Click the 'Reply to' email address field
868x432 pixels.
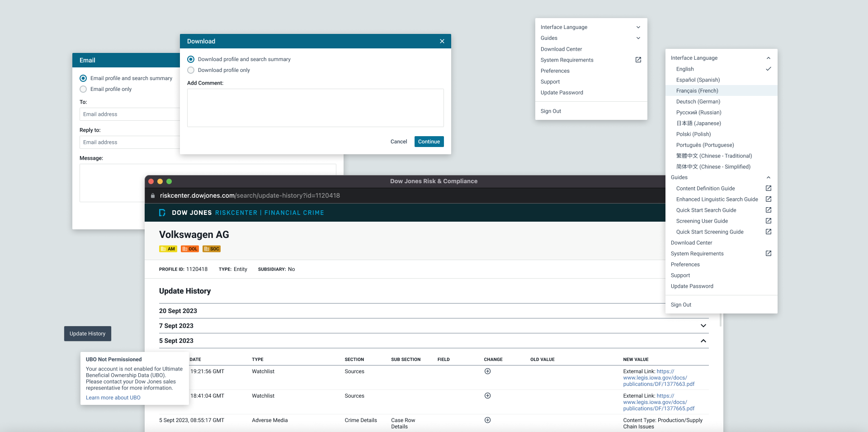click(130, 142)
